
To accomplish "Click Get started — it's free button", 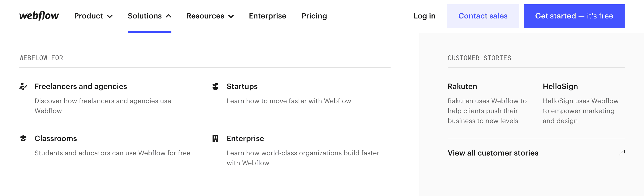I will (x=574, y=16).
